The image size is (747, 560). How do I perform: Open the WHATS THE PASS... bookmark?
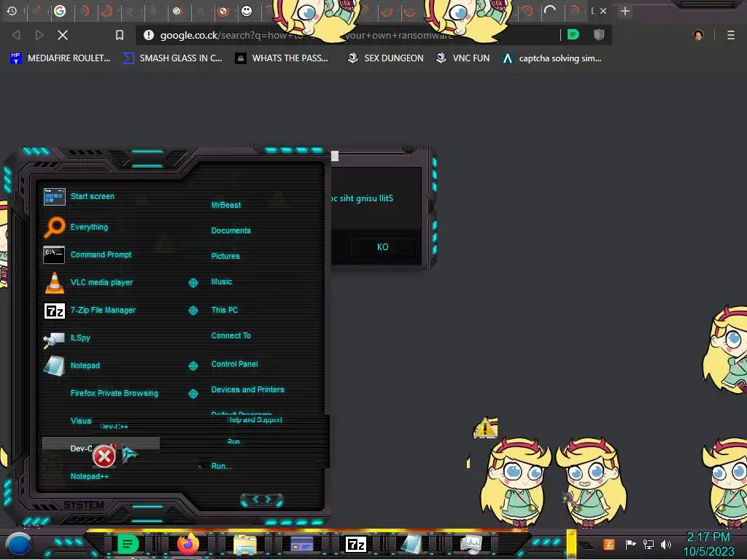coord(282,58)
